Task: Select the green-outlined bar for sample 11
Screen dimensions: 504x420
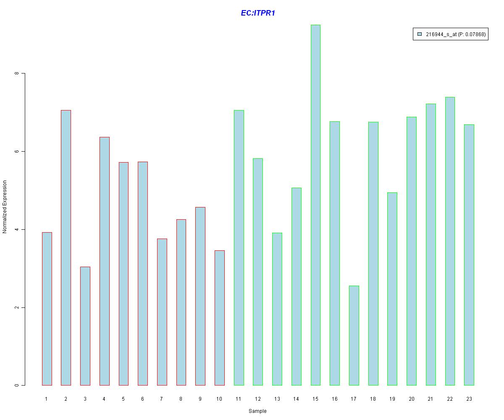Action: 239,248
